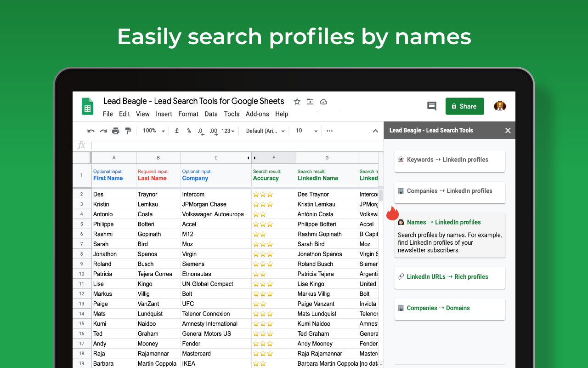
Task: Collapse the toolbar with the chevron
Action: tap(375, 131)
